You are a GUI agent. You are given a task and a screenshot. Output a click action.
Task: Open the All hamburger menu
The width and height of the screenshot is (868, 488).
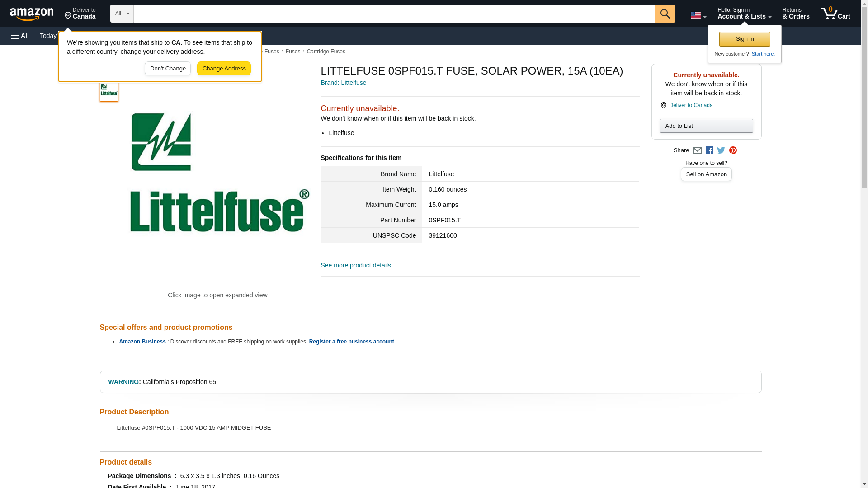click(x=20, y=36)
